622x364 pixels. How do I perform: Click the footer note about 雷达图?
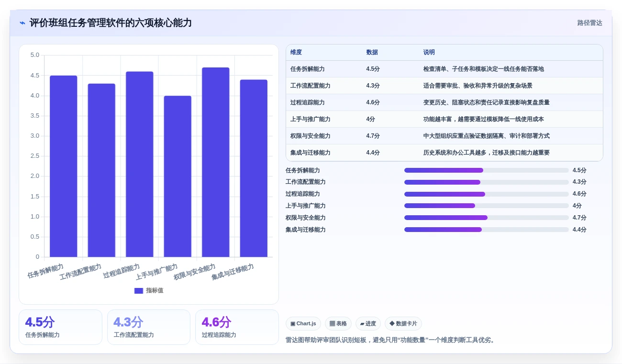point(391,340)
